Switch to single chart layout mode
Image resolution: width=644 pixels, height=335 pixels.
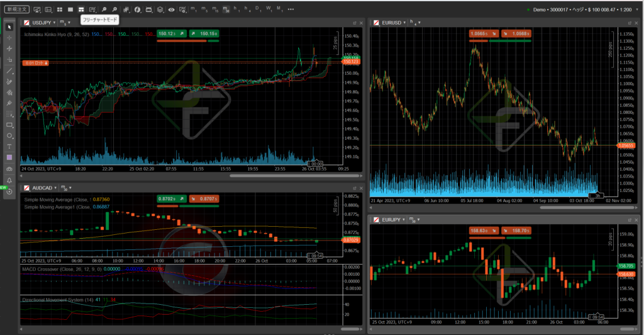pyautogui.click(x=69, y=10)
